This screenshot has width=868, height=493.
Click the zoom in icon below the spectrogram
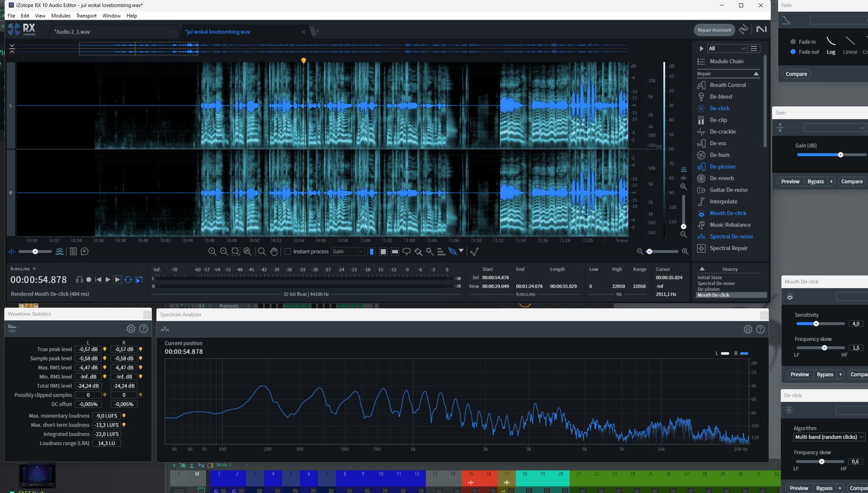click(x=212, y=252)
